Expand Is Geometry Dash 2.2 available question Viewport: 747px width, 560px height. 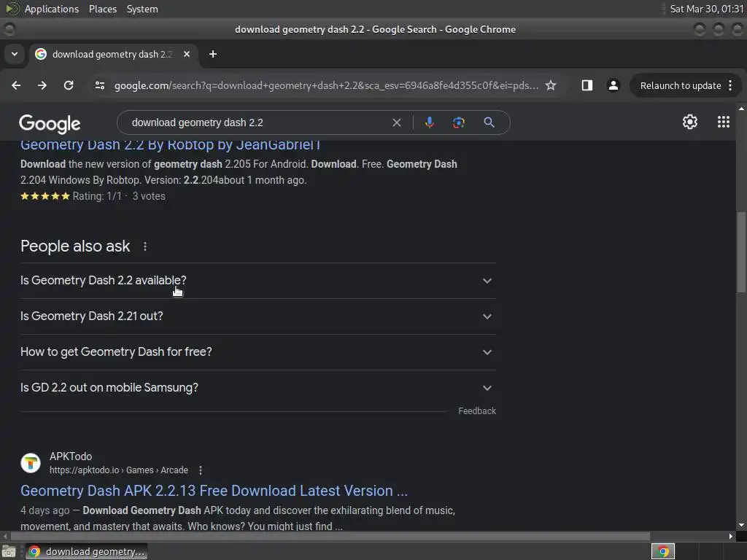point(258,281)
